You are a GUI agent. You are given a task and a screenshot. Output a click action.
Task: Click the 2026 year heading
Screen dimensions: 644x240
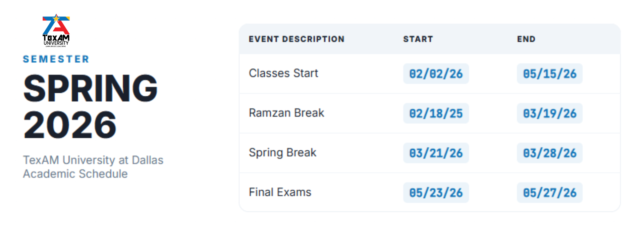70,125
